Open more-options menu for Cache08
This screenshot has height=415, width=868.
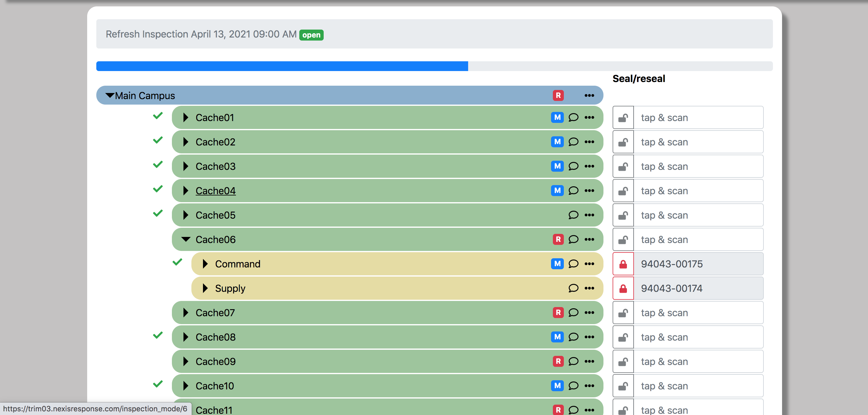point(589,337)
